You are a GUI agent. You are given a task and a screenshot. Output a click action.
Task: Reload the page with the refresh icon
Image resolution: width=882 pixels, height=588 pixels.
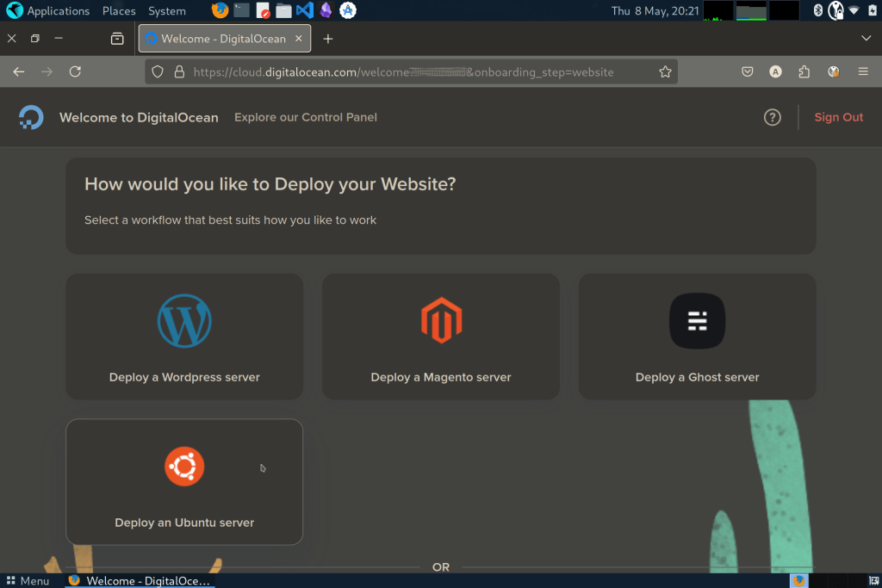pyautogui.click(x=76, y=72)
